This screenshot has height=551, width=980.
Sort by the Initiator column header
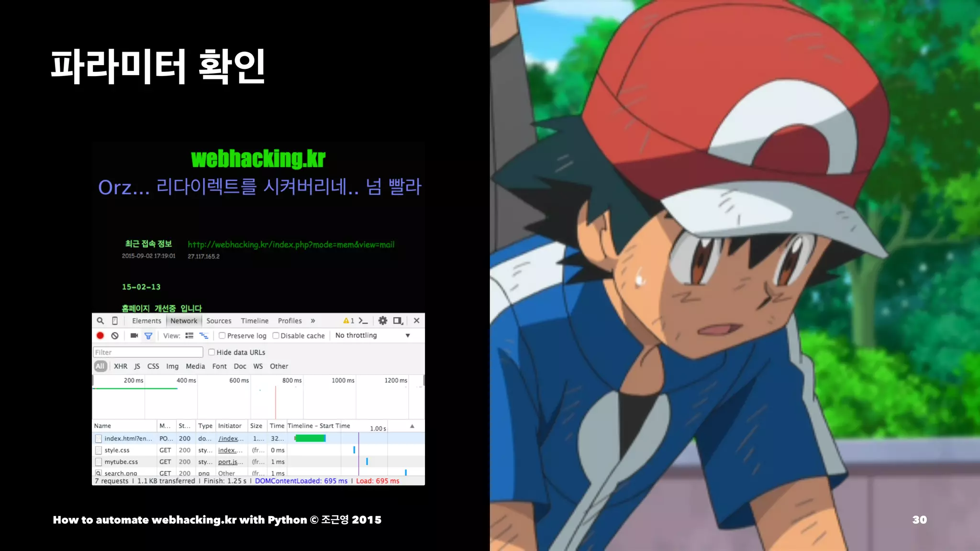[x=232, y=426]
